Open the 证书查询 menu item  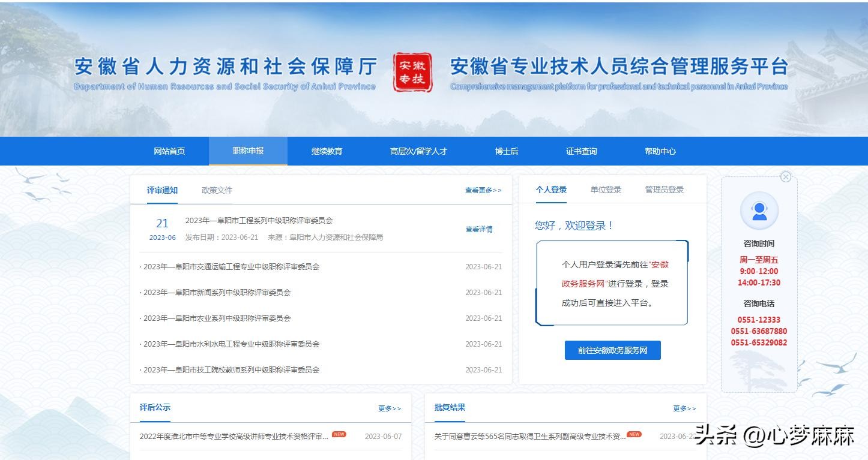[x=580, y=151]
